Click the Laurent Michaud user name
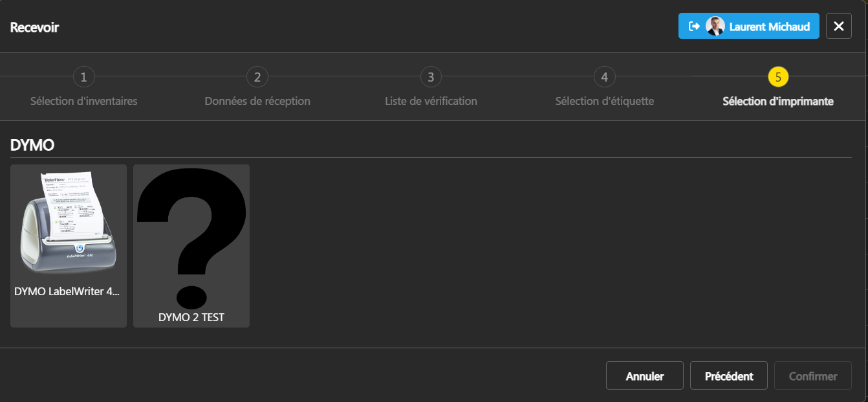Viewport: 868px width, 402px height. click(x=770, y=27)
